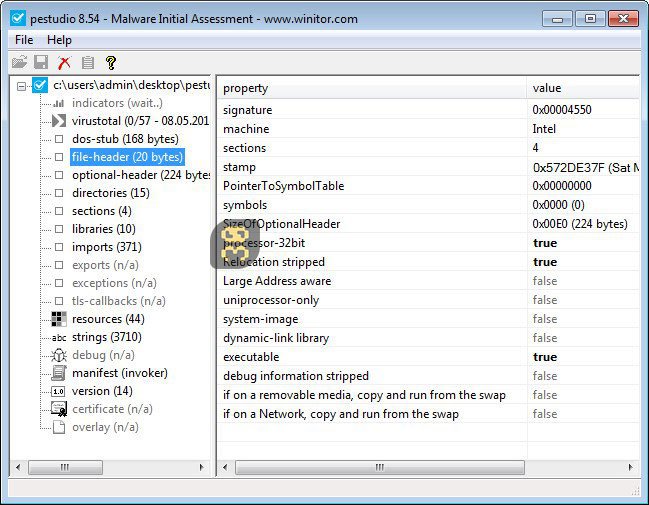Click the version 1.0 icon
649x505 pixels.
coord(58,391)
